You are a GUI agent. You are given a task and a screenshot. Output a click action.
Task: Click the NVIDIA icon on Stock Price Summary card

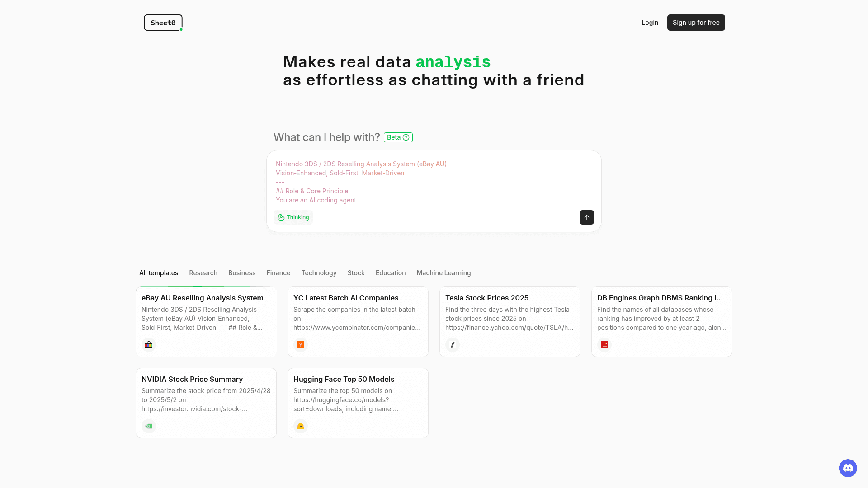(x=148, y=426)
